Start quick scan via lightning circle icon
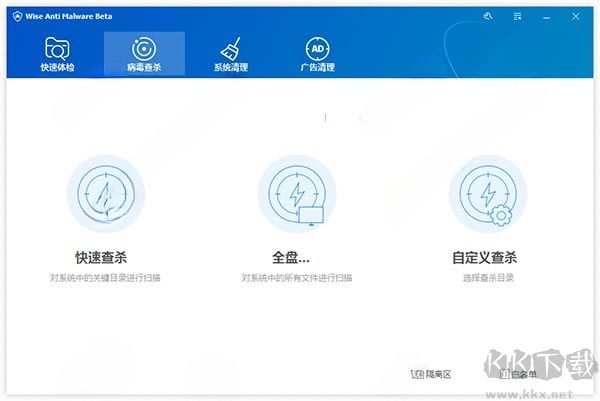The image size is (600, 401). point(106,194)
